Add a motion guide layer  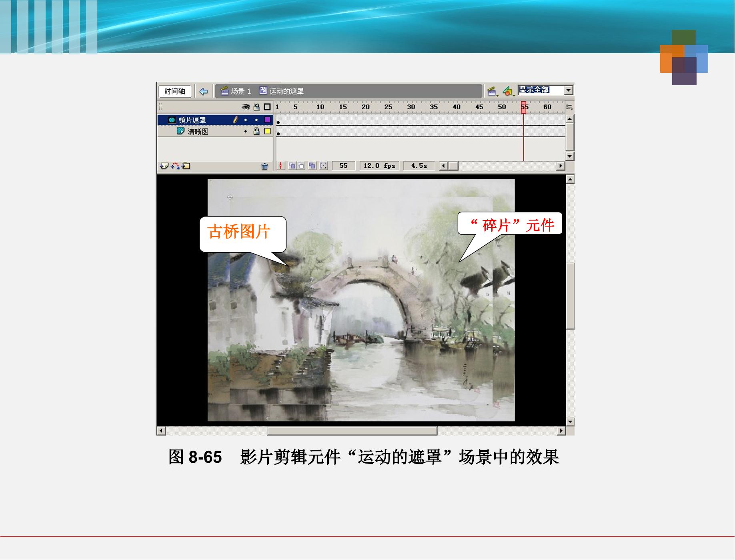[175, 166]
